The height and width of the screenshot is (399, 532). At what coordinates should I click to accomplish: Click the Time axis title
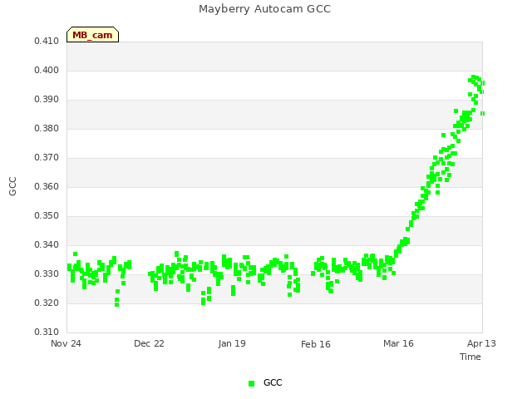470,357
